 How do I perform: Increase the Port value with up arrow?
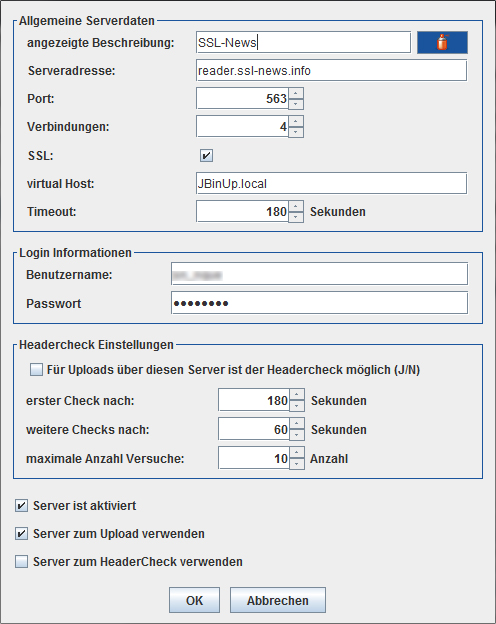[x=296, y=93]
